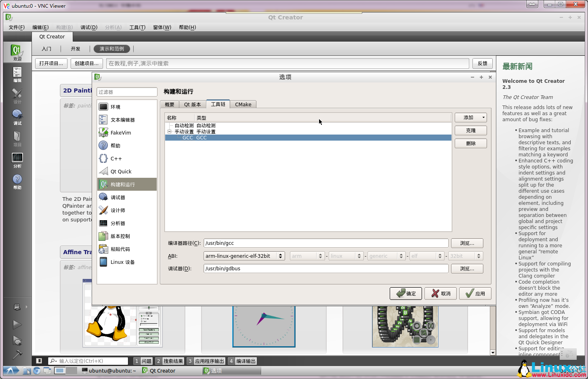Image resolution: width=588 pixels, height=379 pixels.
Task: Open the 工具(T) menu
Action: pyautogui.click(x=137, y=27)
